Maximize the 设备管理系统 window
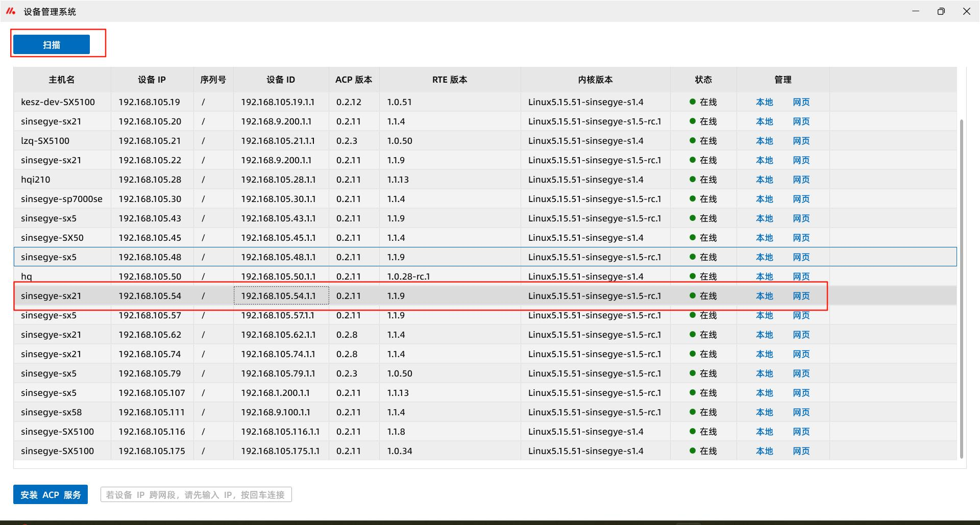The image size is (980, 525). [x=941, y=11]
